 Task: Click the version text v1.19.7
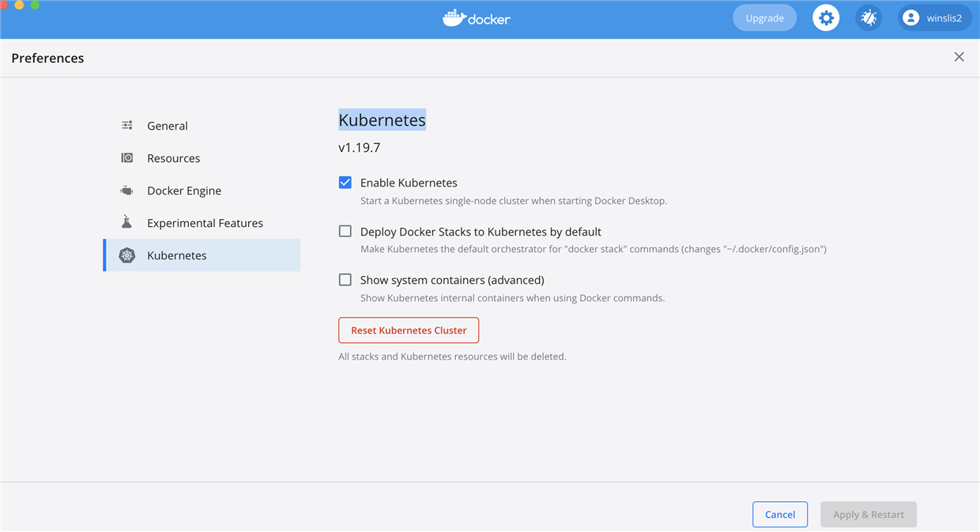pyautogui.click(x=360, y=148)
